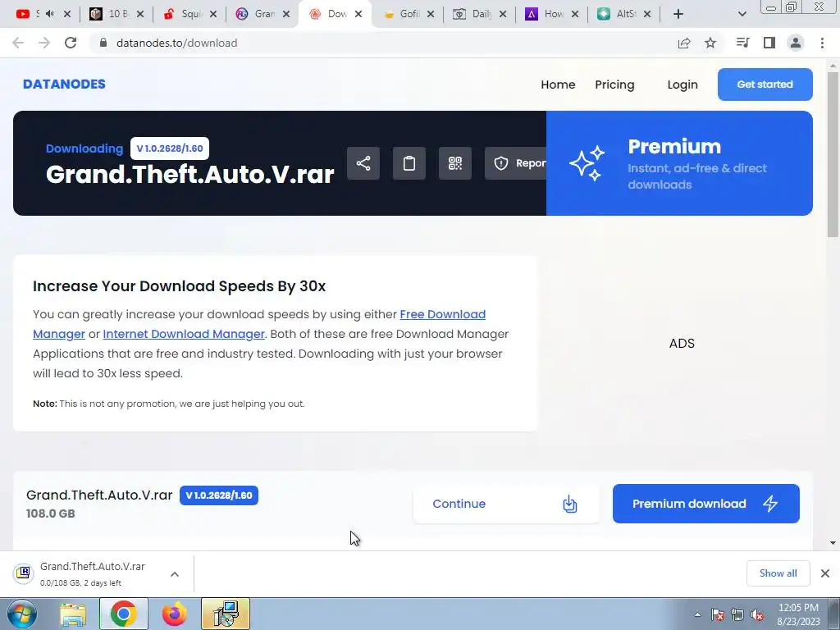Screen dimensions: 840x630
Task: Open the QR code icon button
Action: pyautogui.click(x=455, y=163)
